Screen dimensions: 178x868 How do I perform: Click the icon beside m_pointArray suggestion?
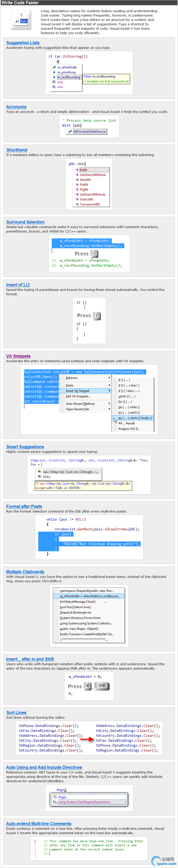54,72
